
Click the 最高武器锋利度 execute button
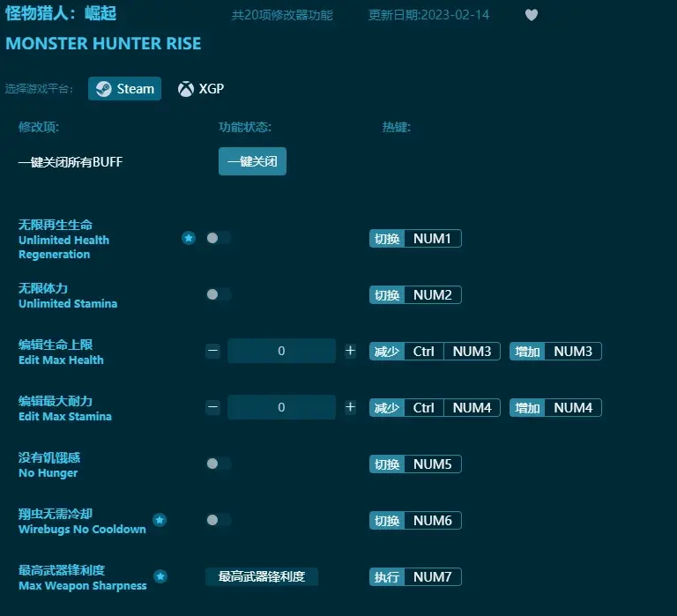click(x=262, y=576)
